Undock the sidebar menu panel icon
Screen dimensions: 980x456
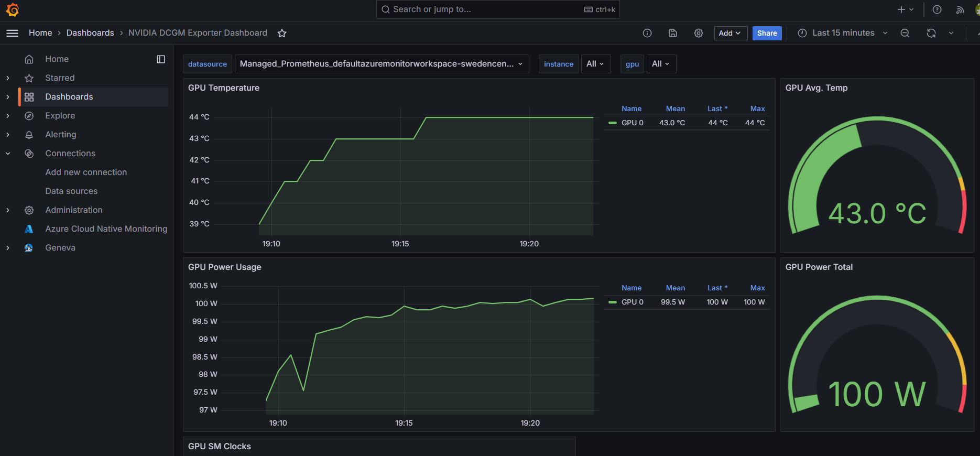tap(161, 59)
